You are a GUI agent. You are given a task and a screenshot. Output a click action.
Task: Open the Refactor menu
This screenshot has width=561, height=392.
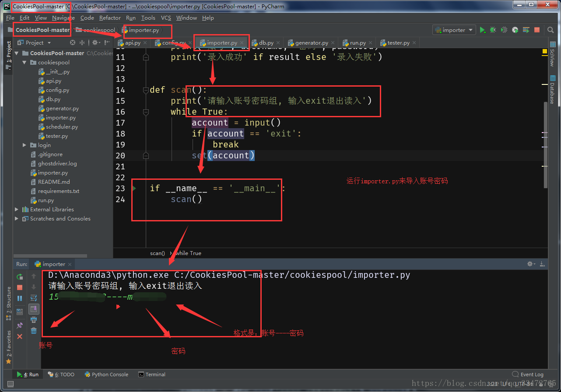point(110,18)
